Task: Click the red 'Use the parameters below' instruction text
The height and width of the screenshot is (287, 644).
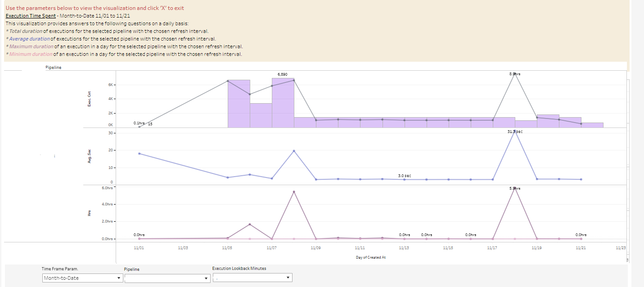Action: pyautogui.click(x=95, y=8)
